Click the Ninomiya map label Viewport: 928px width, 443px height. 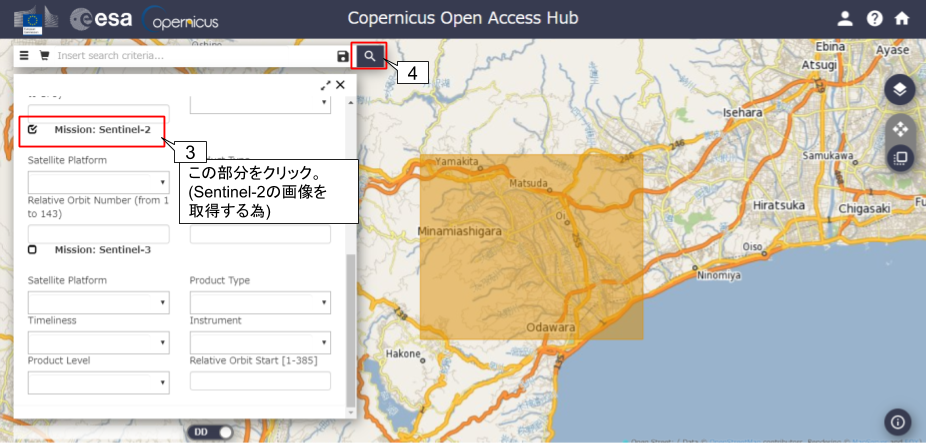coord(718,276)
